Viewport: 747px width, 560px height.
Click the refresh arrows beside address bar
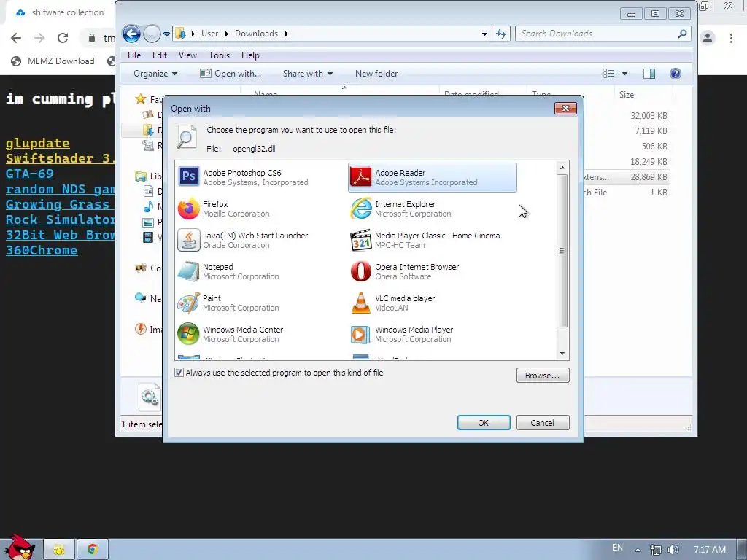[501, 34]
